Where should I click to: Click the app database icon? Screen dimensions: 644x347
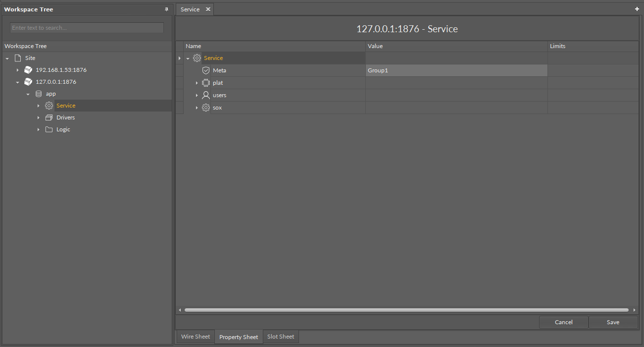click(39, 94)
